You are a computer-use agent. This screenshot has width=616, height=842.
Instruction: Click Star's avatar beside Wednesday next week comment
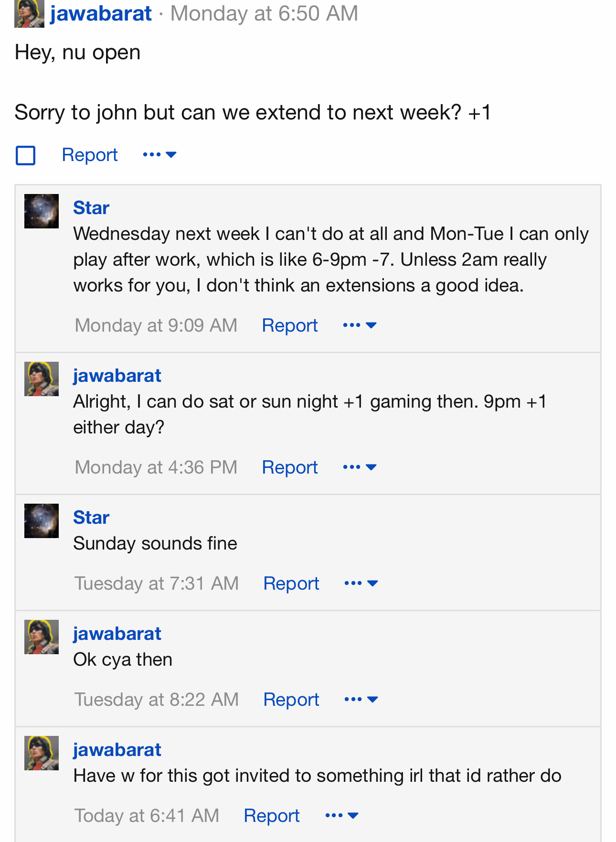pos(42,211)
